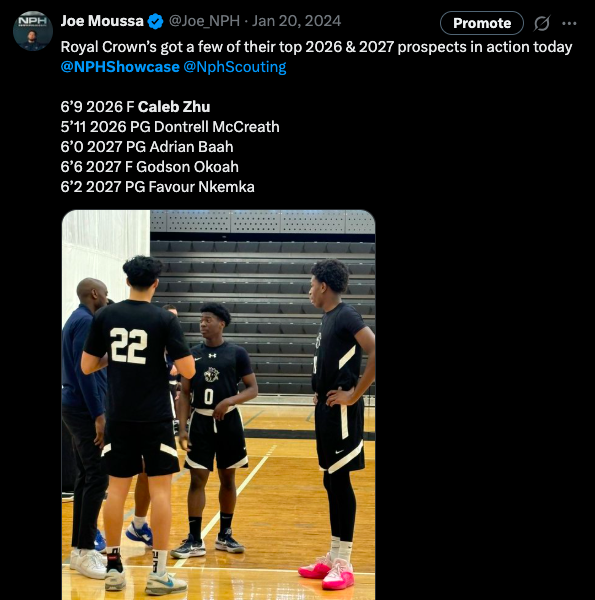Image resolution: width=595 pixels, height=600 pixels.
Task: Open the Grok explain-post icon
Action: (x=542, y=23)
